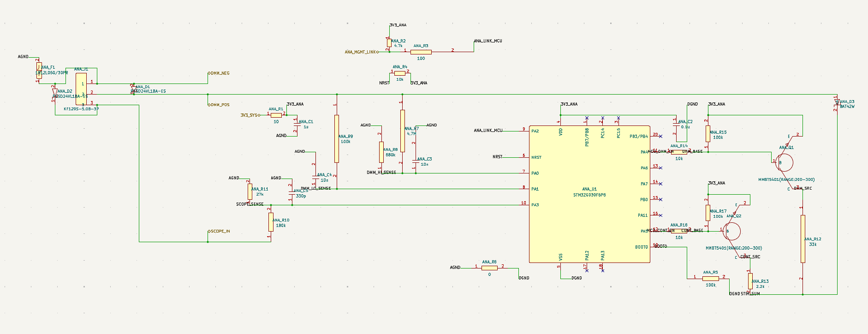Select the ANA_D2 reference label

click(65, 91)
